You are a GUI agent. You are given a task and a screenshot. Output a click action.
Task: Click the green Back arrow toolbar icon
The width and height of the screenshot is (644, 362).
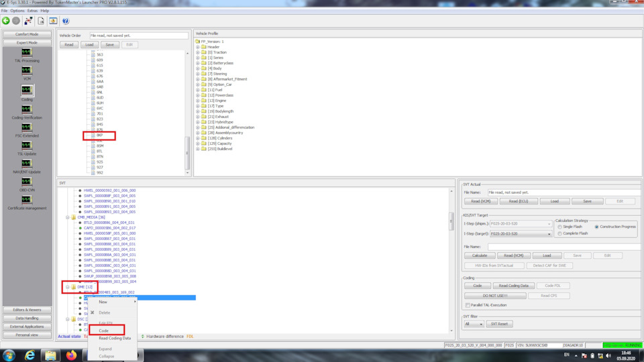[6, 21]
